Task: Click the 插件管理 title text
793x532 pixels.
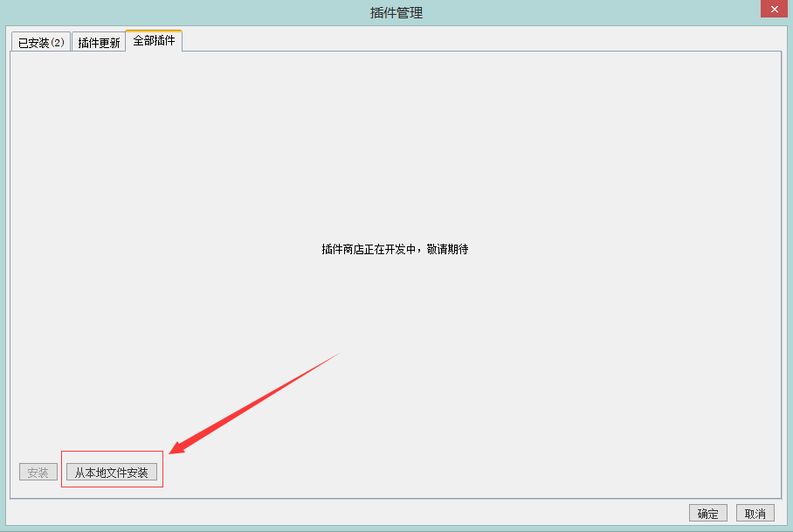Action: (x=396, y=12)
